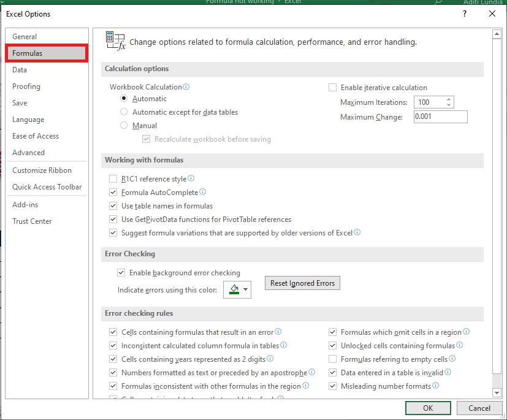Toggle Numbers formatted as text checkbox
The image size is (507, 420).
113,372
